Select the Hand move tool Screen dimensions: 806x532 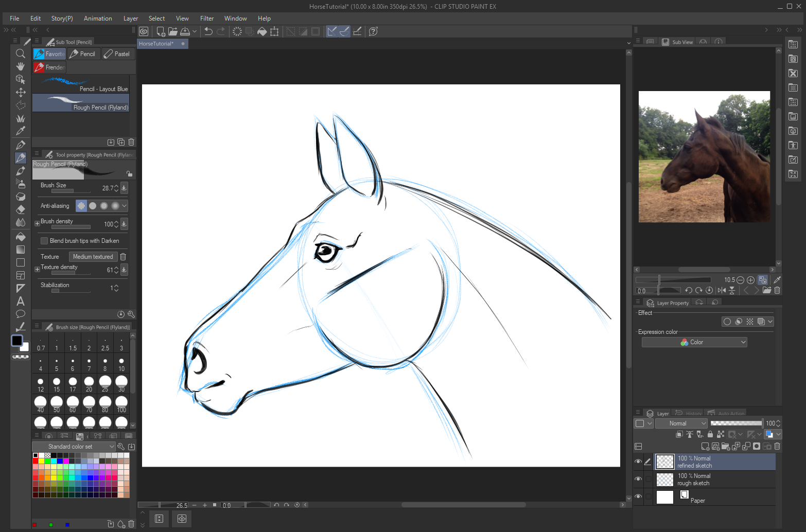(x=21, y=66)
